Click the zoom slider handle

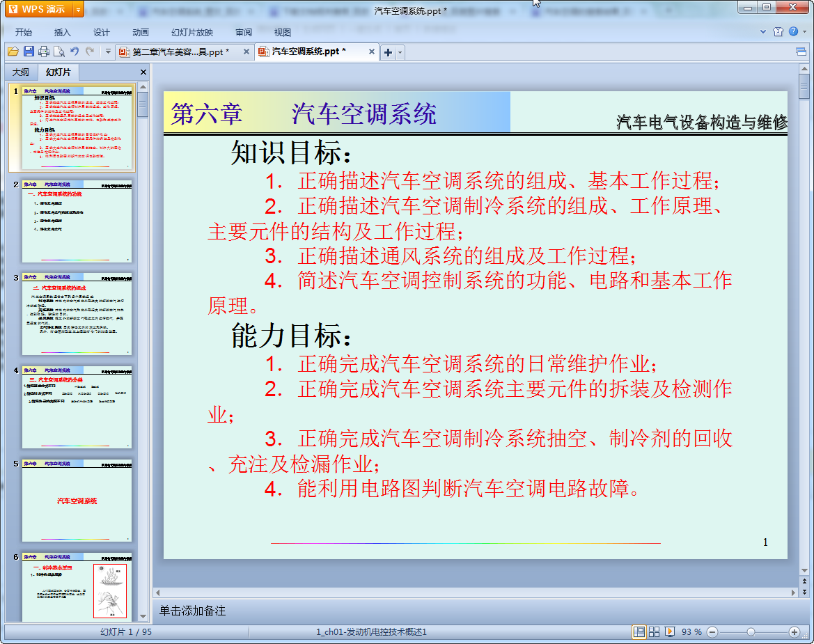click(x=751, y=631)
